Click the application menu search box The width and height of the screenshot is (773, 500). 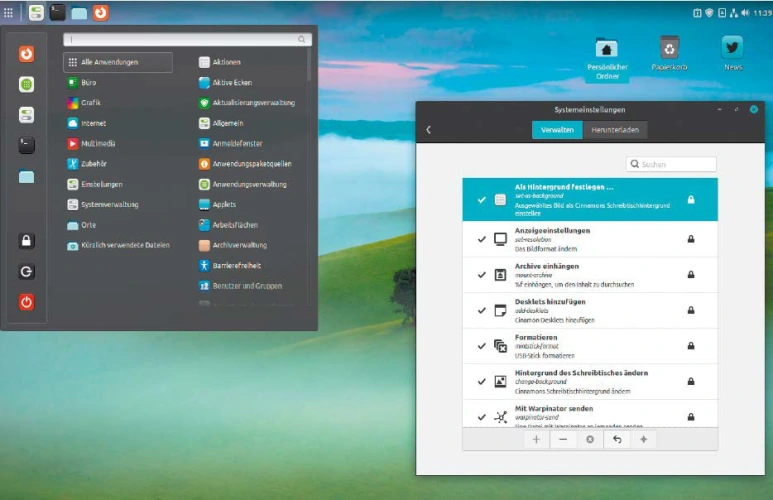[x=185, y=39]
